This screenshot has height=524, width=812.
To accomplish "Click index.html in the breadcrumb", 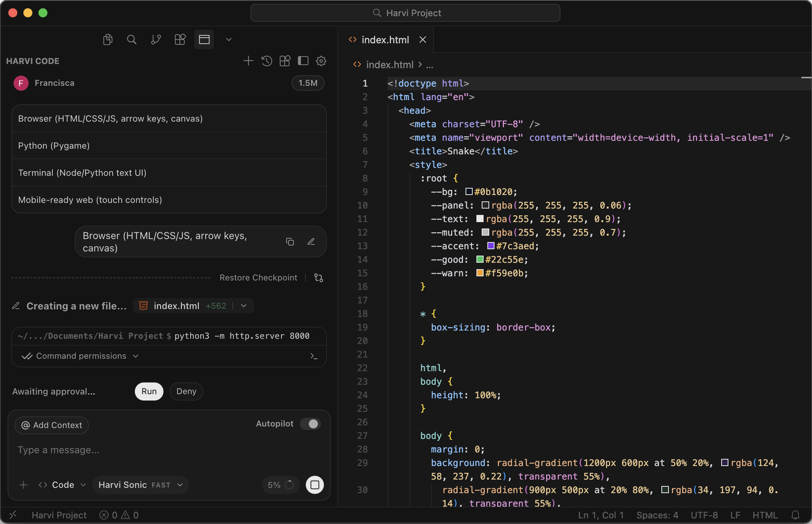I will (390, 65).
